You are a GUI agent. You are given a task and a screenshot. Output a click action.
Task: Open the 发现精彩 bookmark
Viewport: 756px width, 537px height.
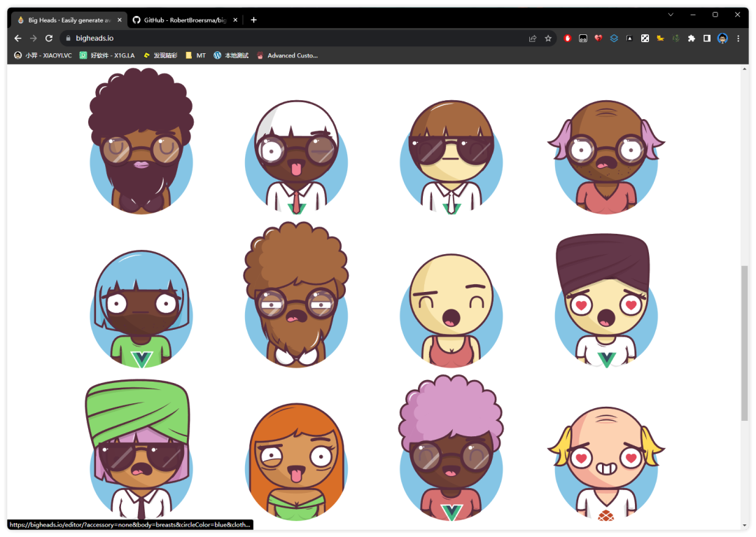(x=160, y=55)
